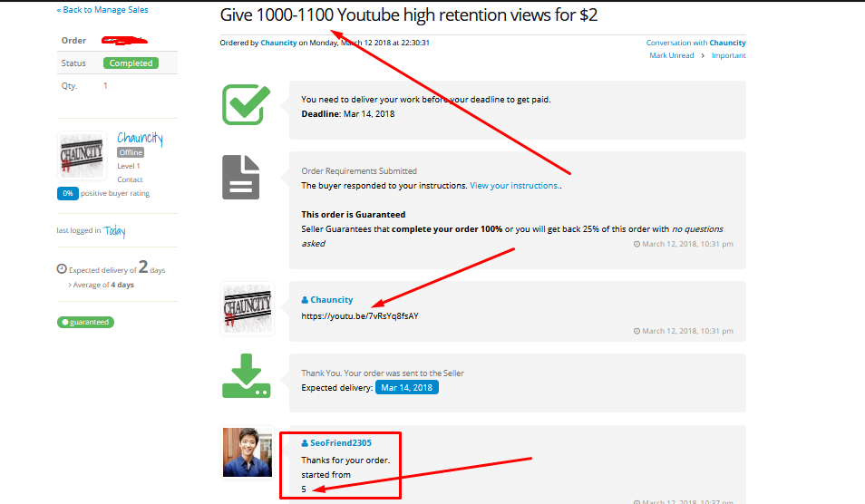
Task: Click the green download order-sent icon
Action: click(x=246, y=375)
